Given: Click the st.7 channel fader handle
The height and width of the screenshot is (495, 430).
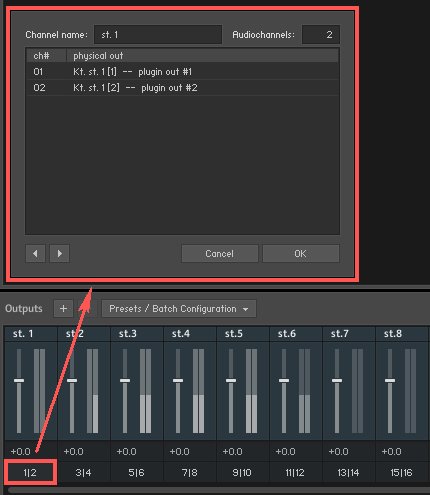Looking at the screenshot, I should pyautogui.click(x=337, y=380).
